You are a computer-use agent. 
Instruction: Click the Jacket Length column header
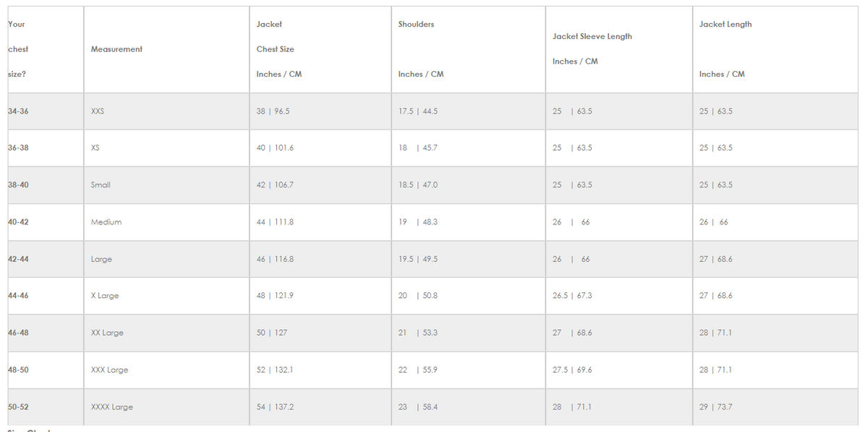point(725,25)
